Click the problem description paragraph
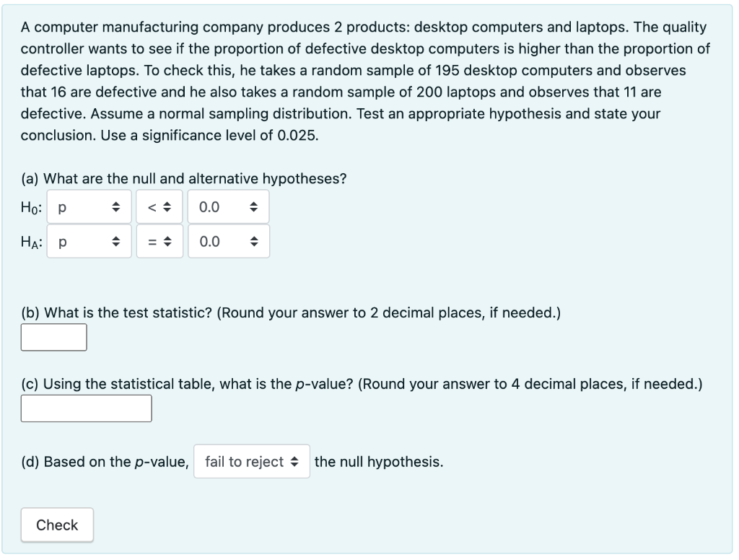 361,82
